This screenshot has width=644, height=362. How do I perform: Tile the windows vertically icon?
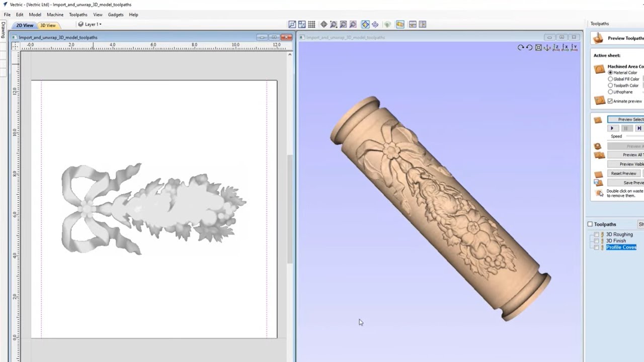423,24
